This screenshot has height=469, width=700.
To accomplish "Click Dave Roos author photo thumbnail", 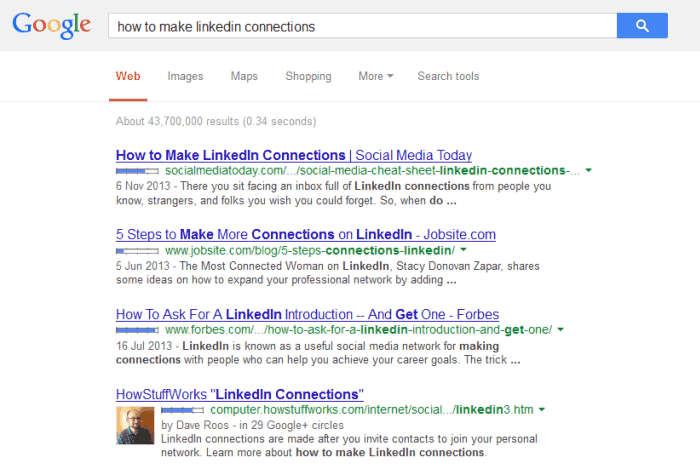I will point(135,425).
